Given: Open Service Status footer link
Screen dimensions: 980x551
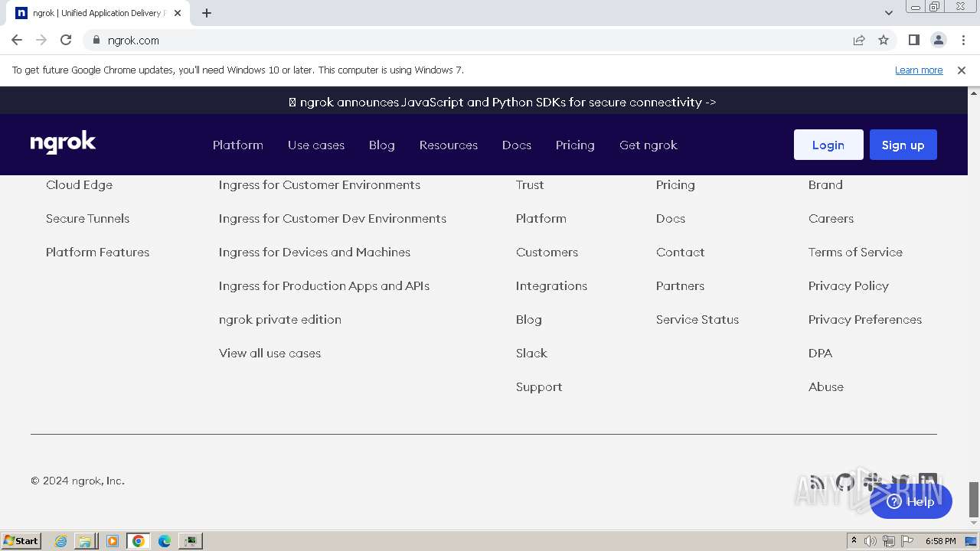Looking at the screenshot, I should click(697, 319).
